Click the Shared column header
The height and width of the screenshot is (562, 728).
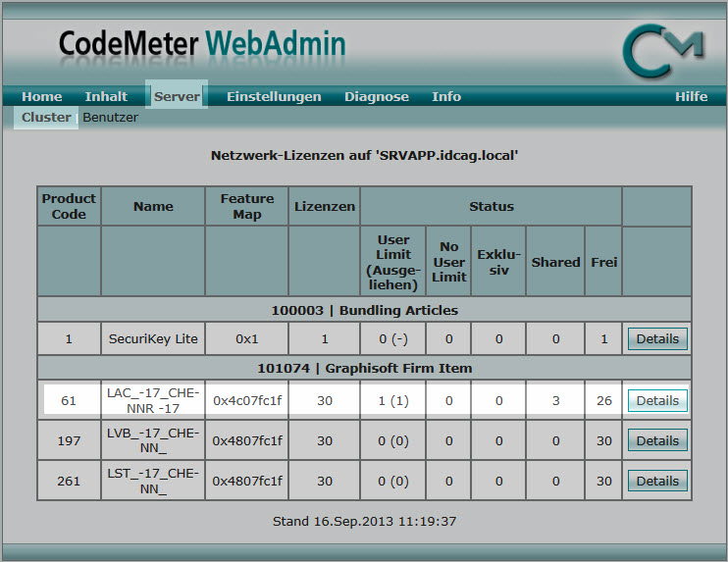[555, 262]
